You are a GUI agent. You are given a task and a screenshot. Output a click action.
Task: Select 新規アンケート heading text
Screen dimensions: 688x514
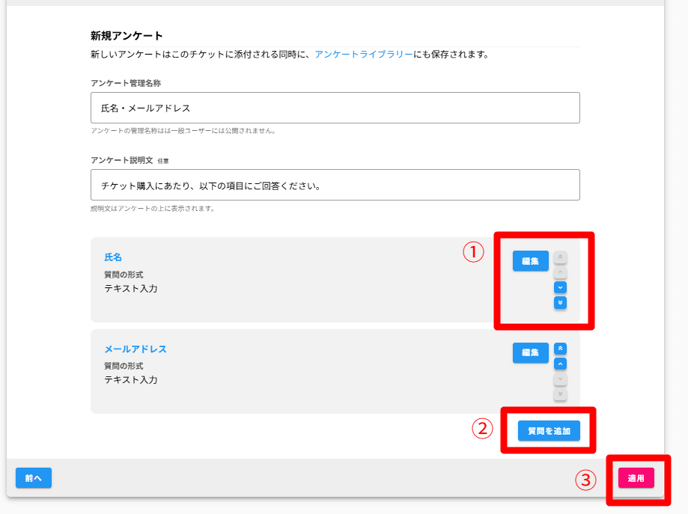click(x=127, y=36)
